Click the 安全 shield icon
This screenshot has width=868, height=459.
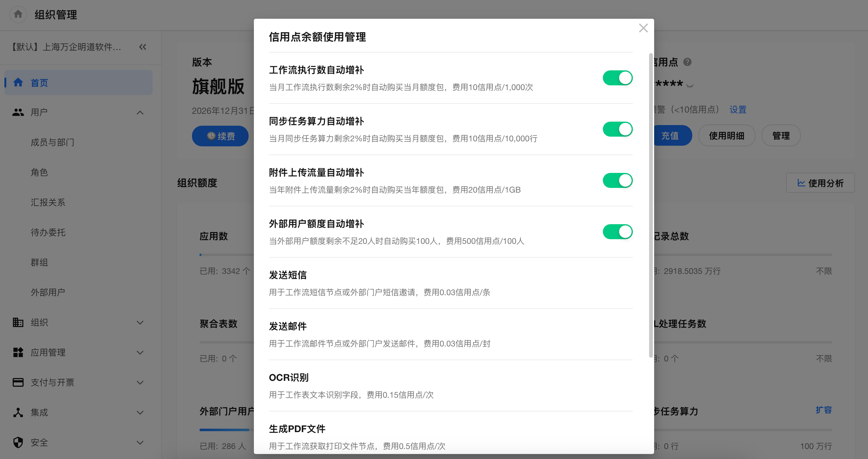tap(18, 442)
